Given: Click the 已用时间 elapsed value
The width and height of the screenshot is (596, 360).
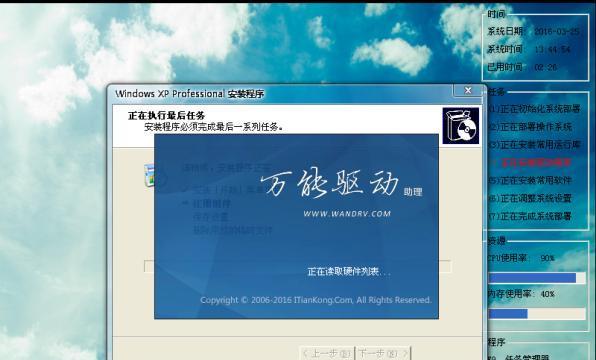Looking at the screenshot, I should click(545, 67).
